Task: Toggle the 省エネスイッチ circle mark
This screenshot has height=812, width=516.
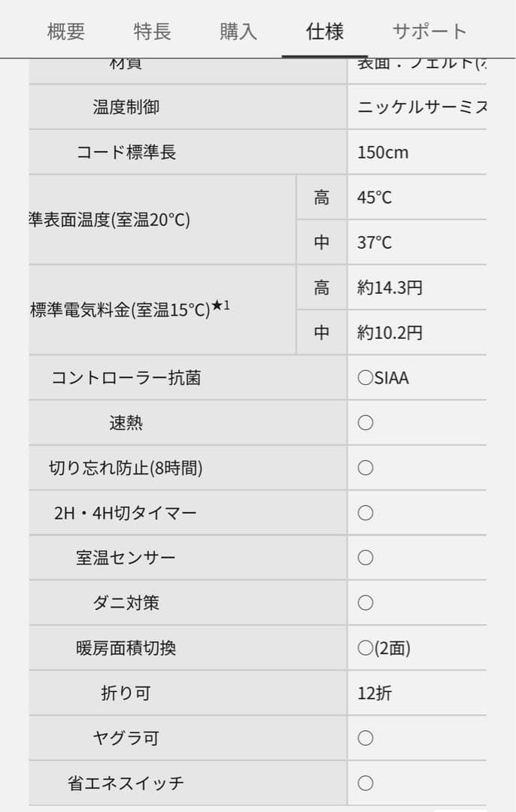Action: pyautogui.click(x=366, y=783)
